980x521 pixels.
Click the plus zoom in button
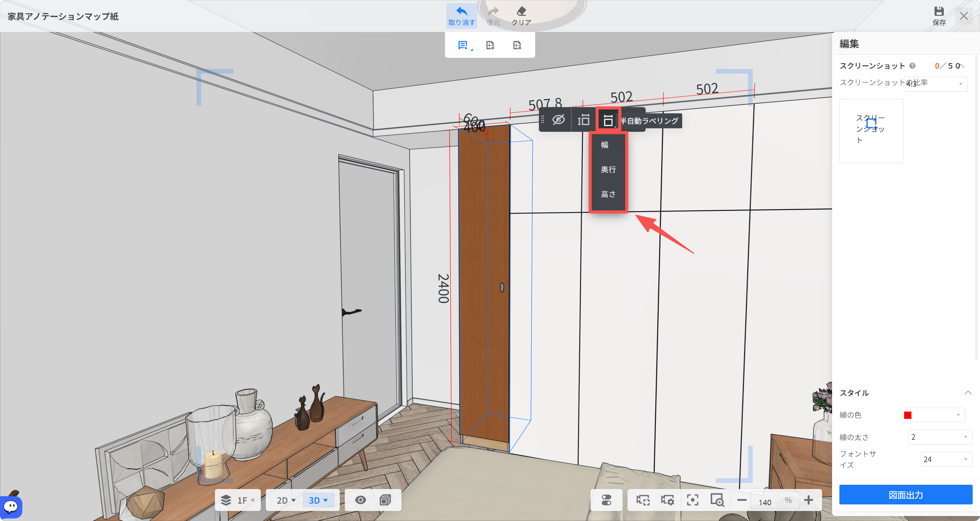809,500
